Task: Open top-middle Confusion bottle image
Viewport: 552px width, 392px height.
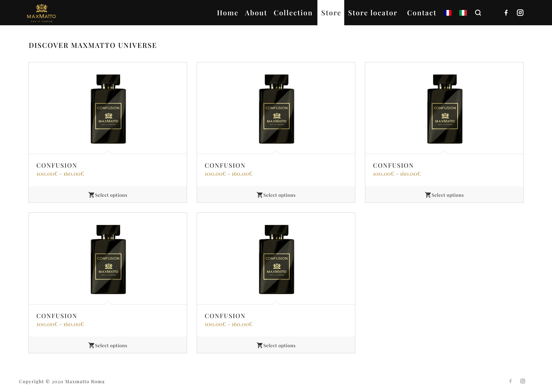Action: [276, 109]
